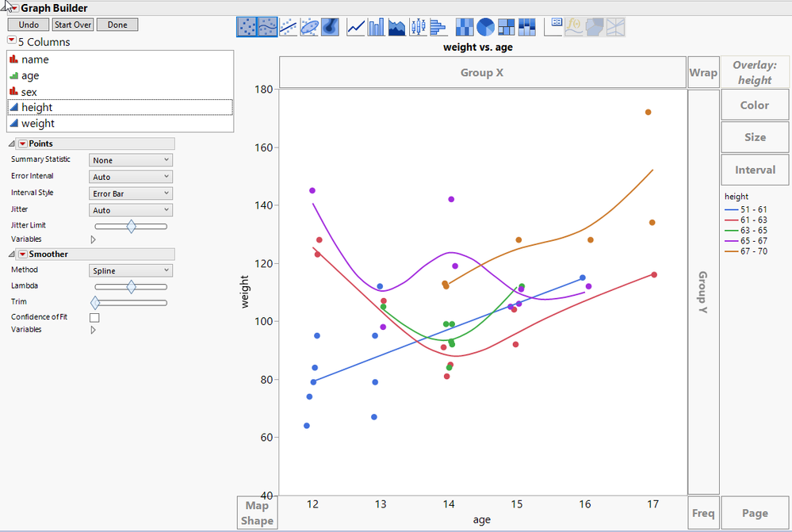The height and width of the screenshot is (532, 792).
Task: Select the Box Plot element icon
Action: 418,27
